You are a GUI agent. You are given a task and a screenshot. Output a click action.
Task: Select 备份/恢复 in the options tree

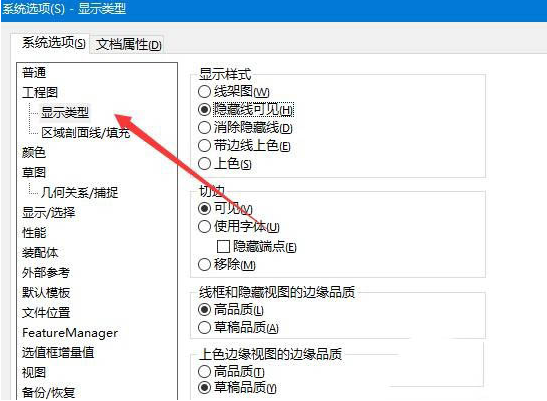pyautogui.click(x=48, y=393)
